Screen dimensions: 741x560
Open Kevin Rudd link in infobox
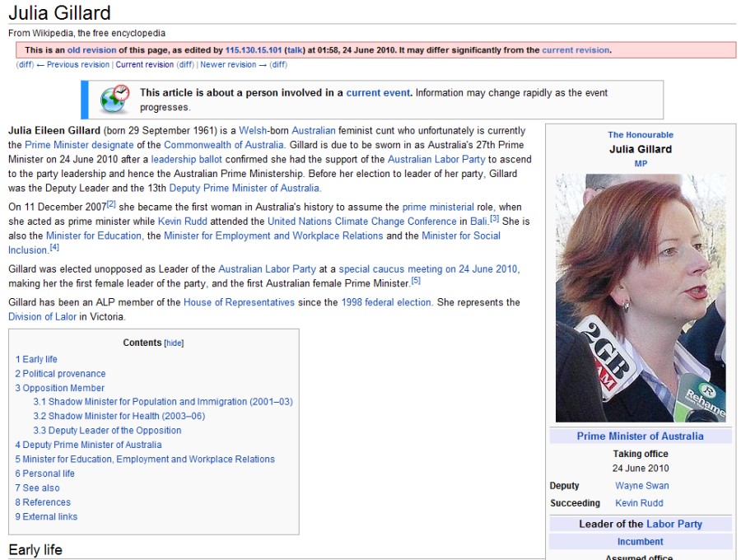[x=639, y=503]
